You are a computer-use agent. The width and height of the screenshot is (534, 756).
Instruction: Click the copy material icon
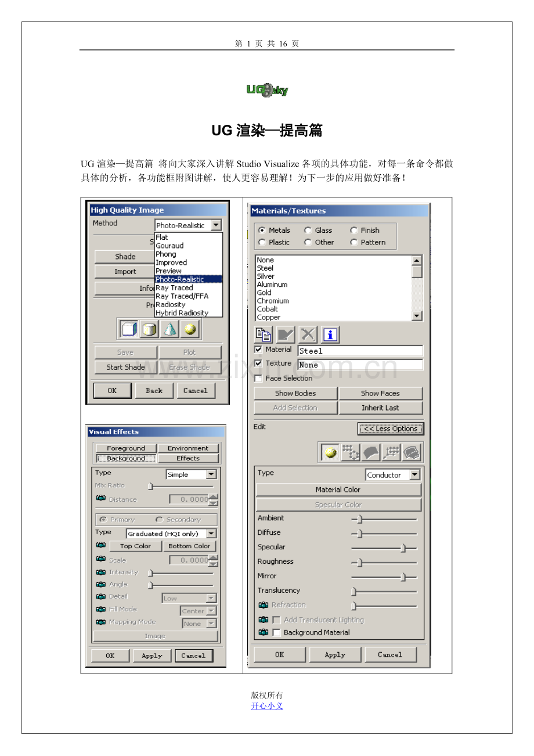264,334
